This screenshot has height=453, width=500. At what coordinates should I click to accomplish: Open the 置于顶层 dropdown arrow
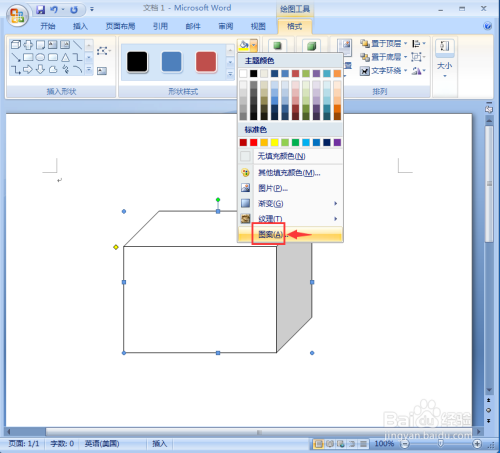click(x=405, y=44)
